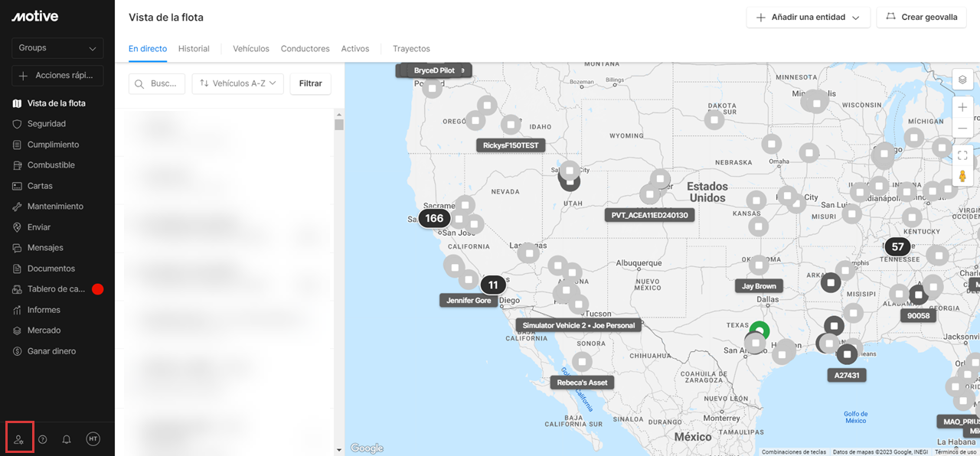Viewport: 980px width, 456px height.
Task: Focus the vehicle search field
Action: [x=157, y=83]
